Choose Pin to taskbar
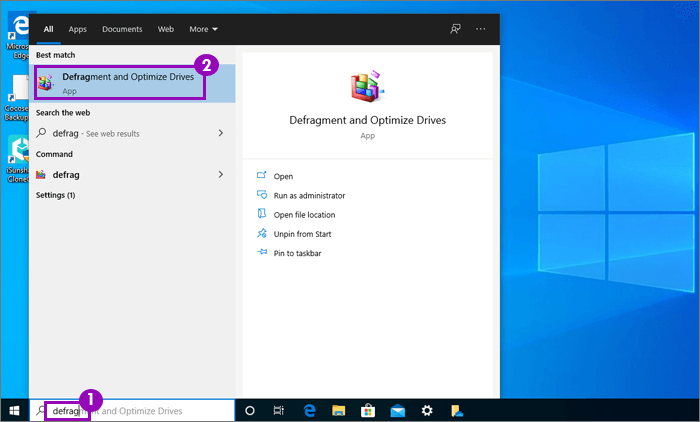 point(297,253)
